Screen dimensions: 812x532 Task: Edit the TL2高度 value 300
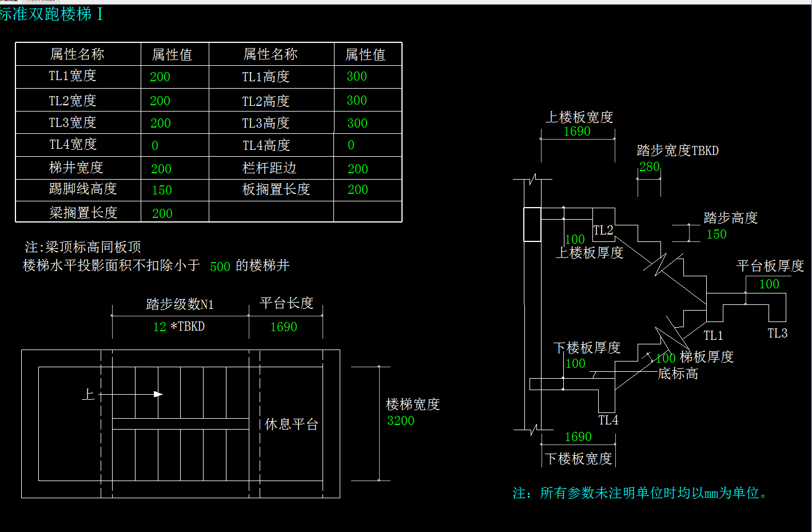coord(357,101)
